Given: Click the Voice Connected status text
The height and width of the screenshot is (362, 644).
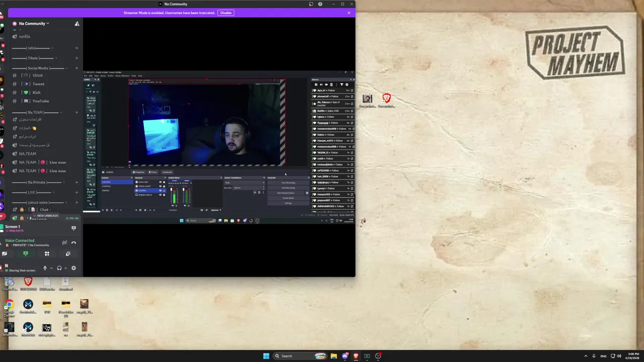Looking at the screenshot, I should coord(20,240).
